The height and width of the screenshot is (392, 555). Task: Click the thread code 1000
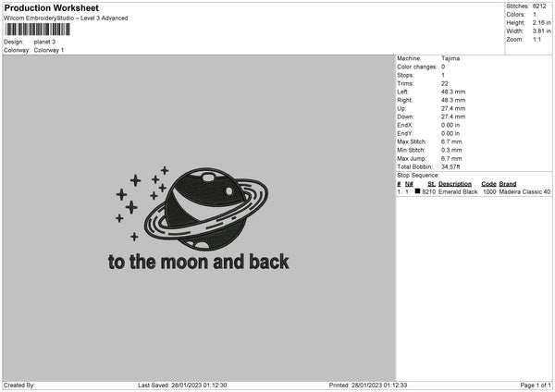click(489, 191)
